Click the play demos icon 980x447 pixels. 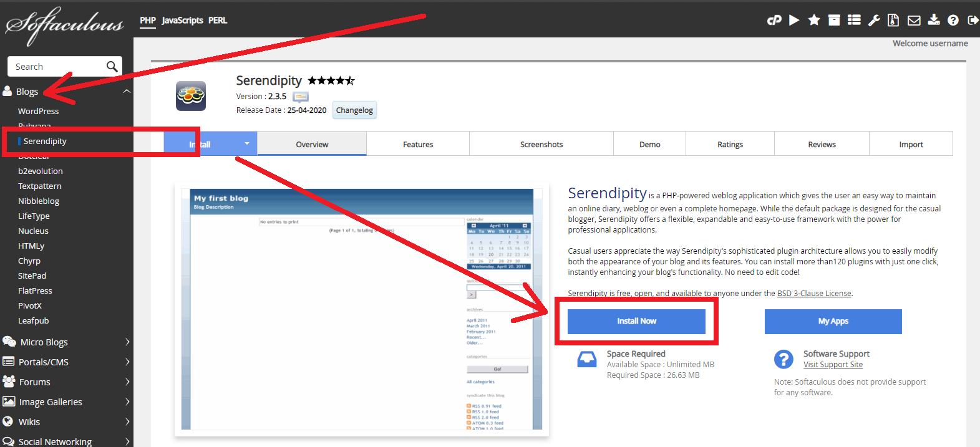pyautogui.click(x=794, y=21)
